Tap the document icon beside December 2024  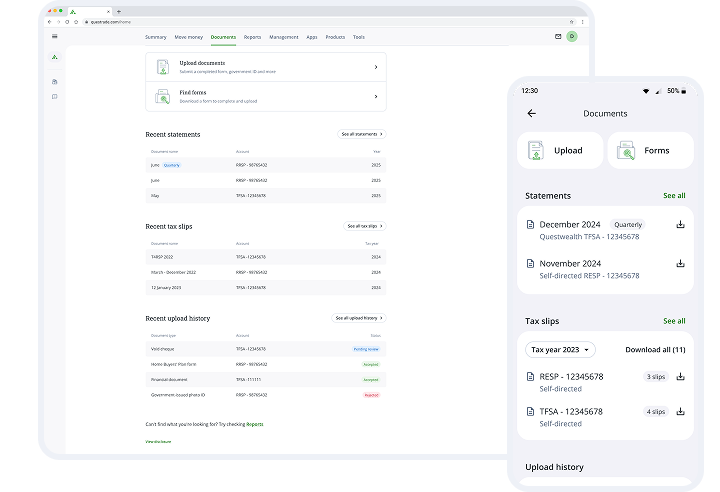tap(530, 224)
